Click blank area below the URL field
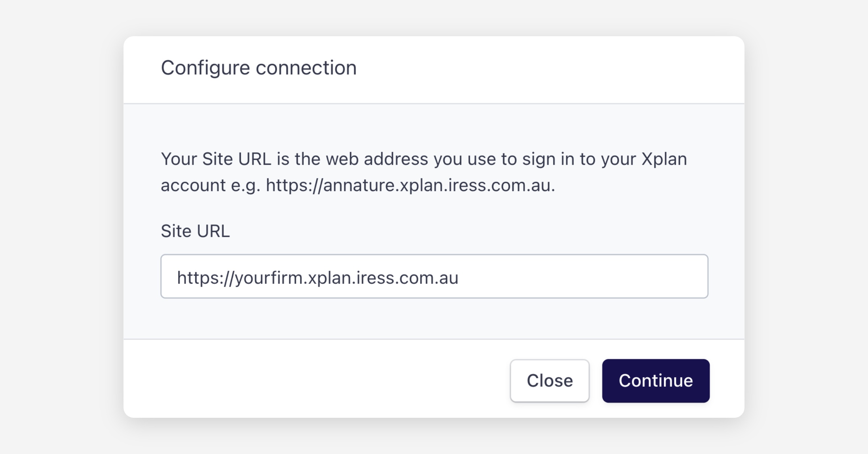This screenshot has width=868, height=454. 434,319
